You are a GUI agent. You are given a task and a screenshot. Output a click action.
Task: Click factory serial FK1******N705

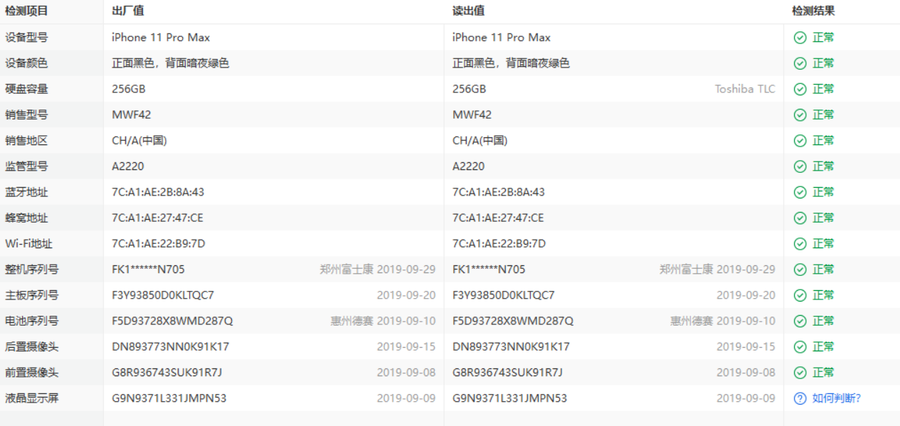148,270
